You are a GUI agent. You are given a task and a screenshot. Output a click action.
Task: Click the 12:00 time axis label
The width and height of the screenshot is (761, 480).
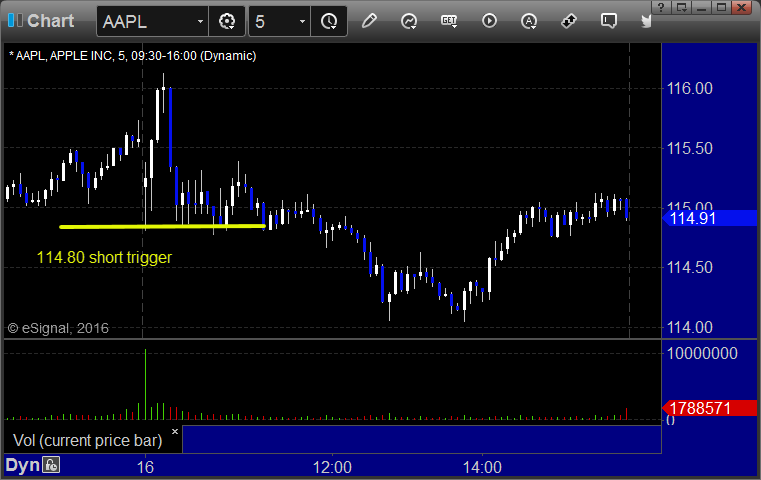pyautogui.click(x=332, y=467)
